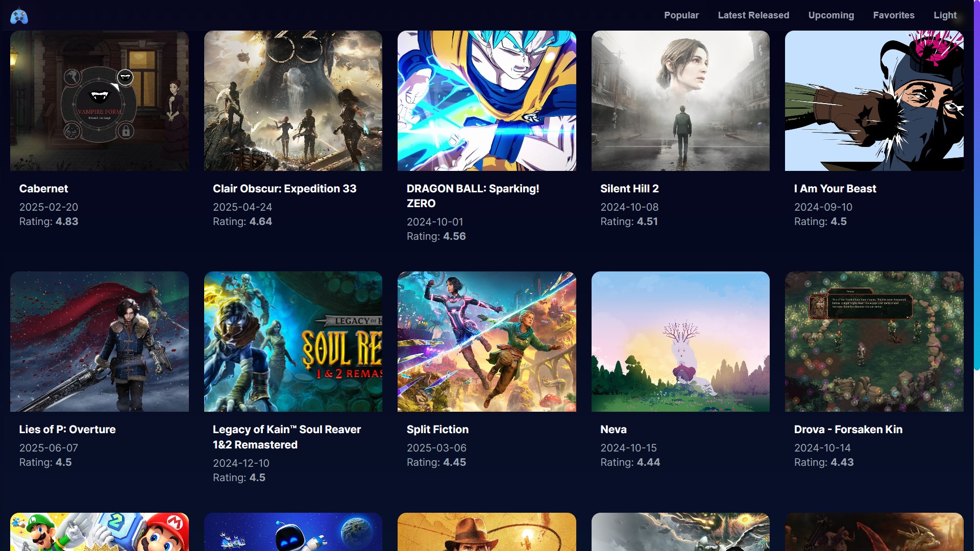Open the Cabernet game cover image
The image size is (980, 551).
point(100,101)
